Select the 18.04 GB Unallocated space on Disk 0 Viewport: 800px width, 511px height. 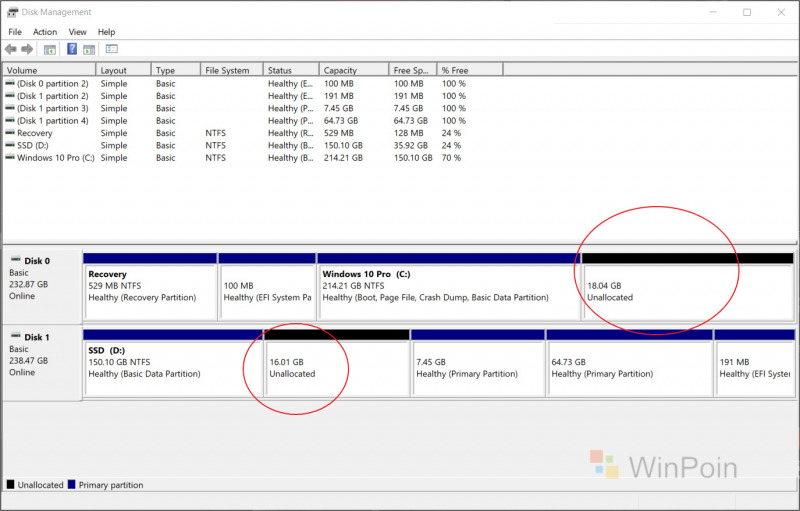pos(688,287)
